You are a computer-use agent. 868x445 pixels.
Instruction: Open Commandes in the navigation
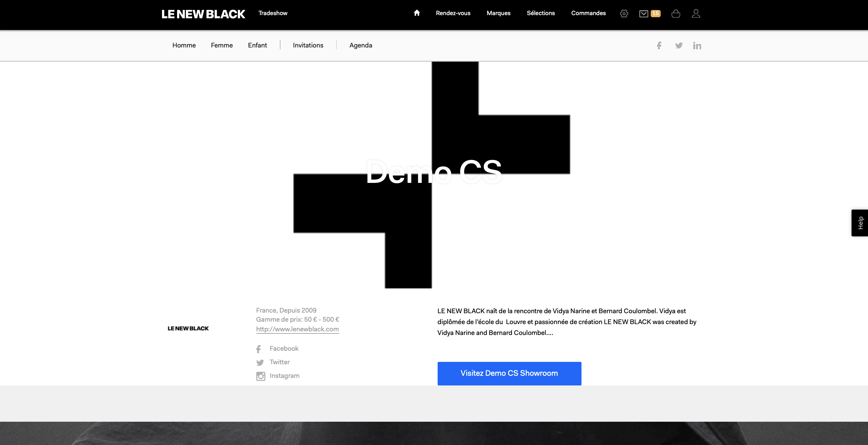(x=588, y=13)
